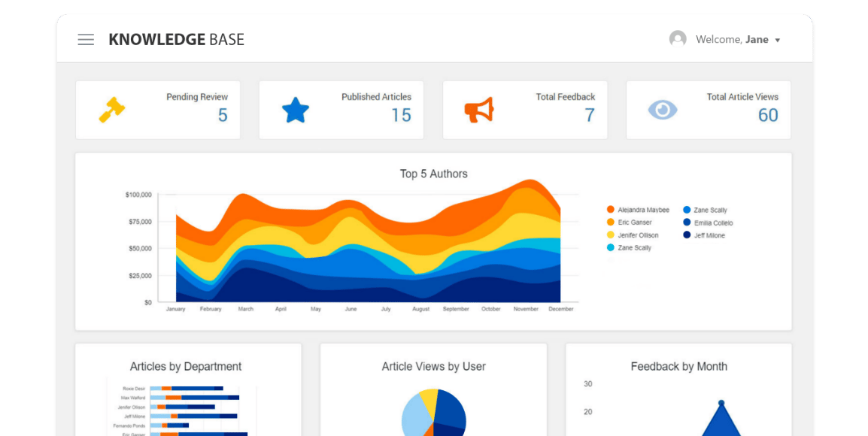Open the Pending Review count 5
This screenshot has height=436, width=868.
click(223, 115)
